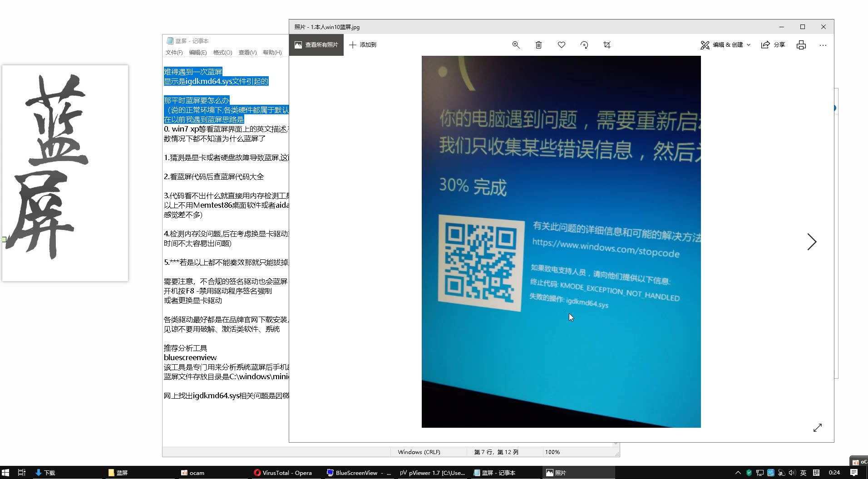This screenshot has width=868, height=479.
Task: Click 'Windows (CRLF)' in Notepad status bar
Action: [x=419, y=452]
